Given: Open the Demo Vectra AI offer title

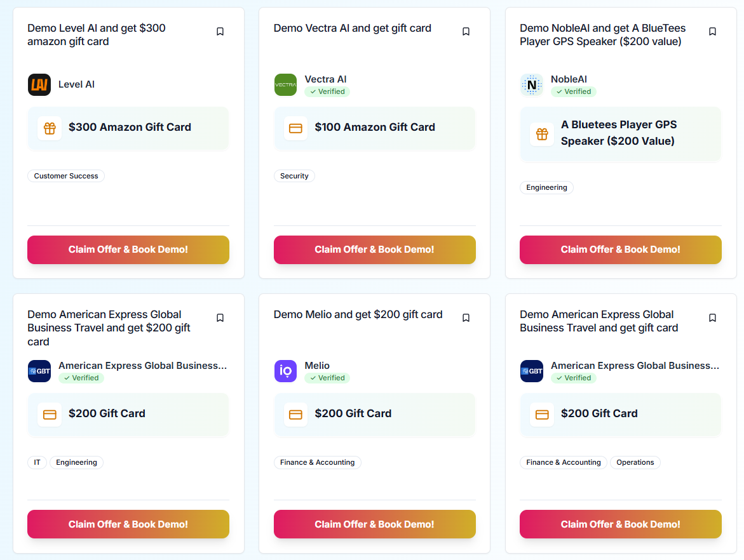Looking at the screenshot, I should [x=352, y=28].
